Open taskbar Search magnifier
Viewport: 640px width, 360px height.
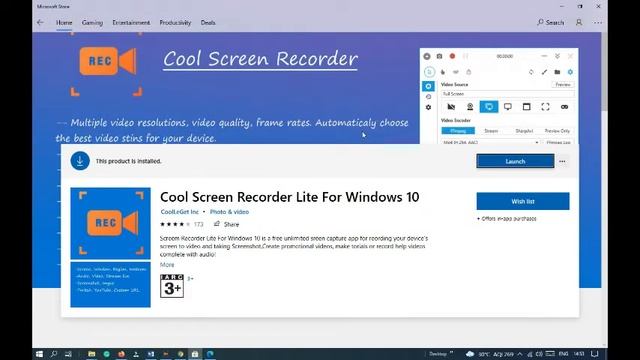coord(54,354)
